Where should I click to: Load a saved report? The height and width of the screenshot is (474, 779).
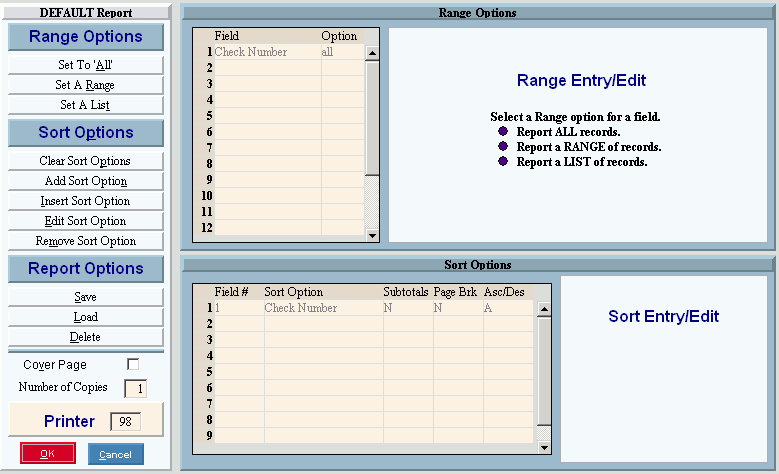[85, 317]
